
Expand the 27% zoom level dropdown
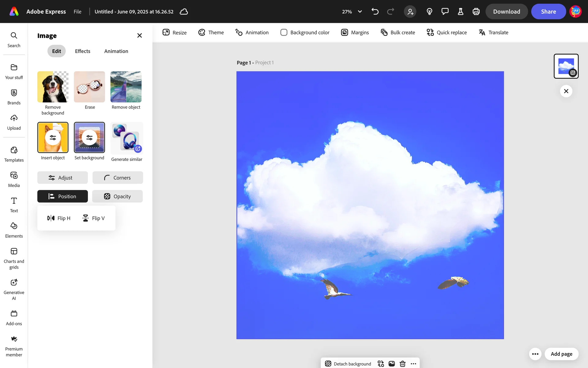click(360, 12)
